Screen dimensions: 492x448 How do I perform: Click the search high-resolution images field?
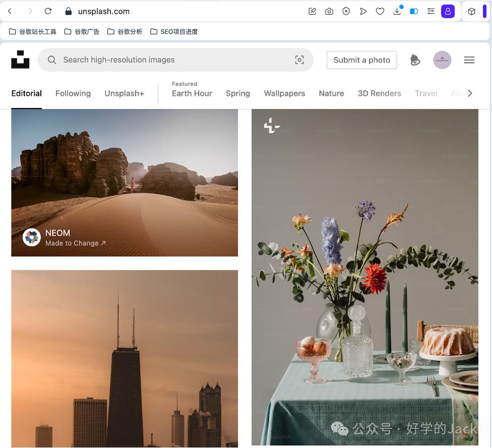pyautogui.click(x=171, y=60)
